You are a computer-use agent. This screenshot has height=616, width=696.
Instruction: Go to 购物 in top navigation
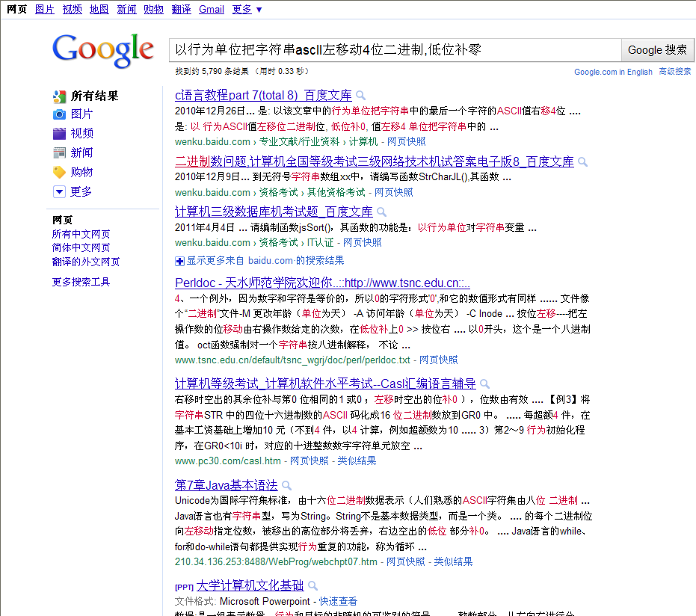(x=153, y=9)
